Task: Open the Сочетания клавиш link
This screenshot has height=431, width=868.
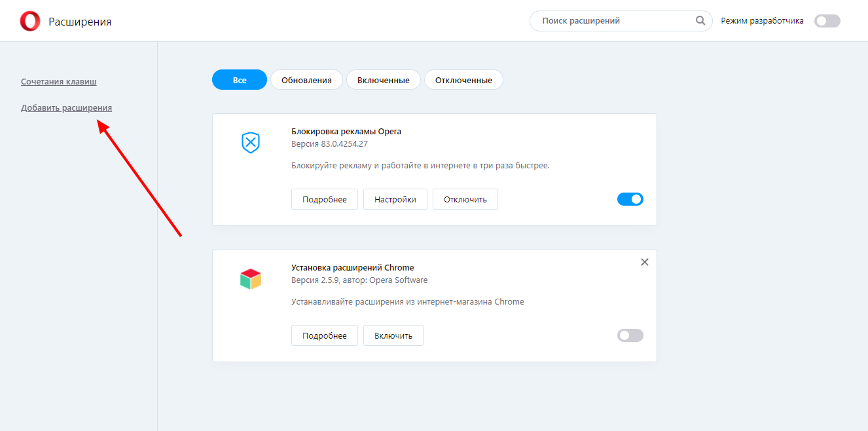Action: click(59, 82)
